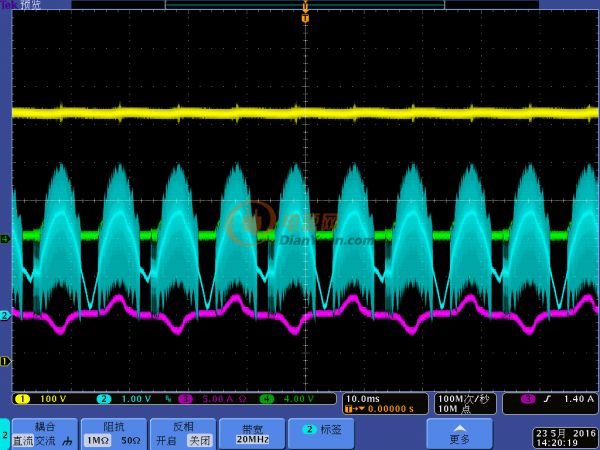Turn invert on with 开启

point(166,441)
